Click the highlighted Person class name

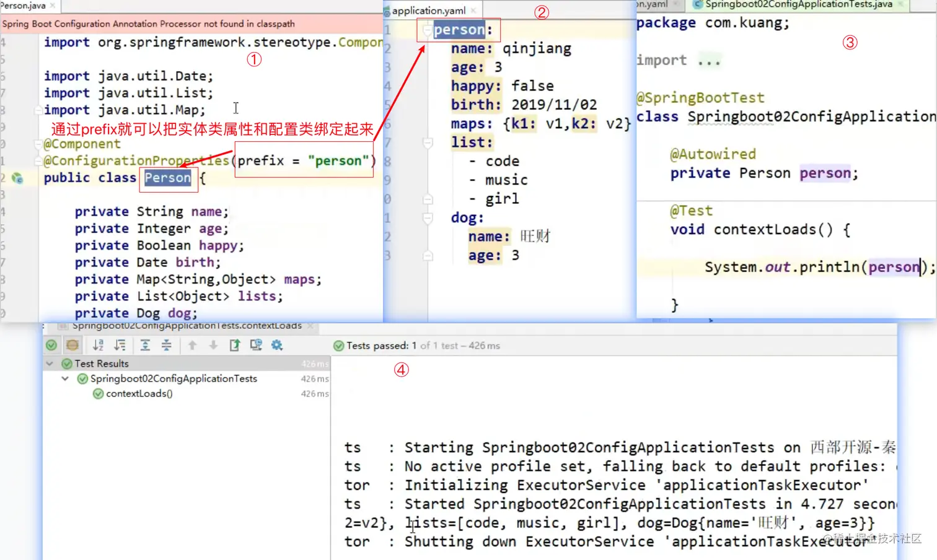pos(167,178)
